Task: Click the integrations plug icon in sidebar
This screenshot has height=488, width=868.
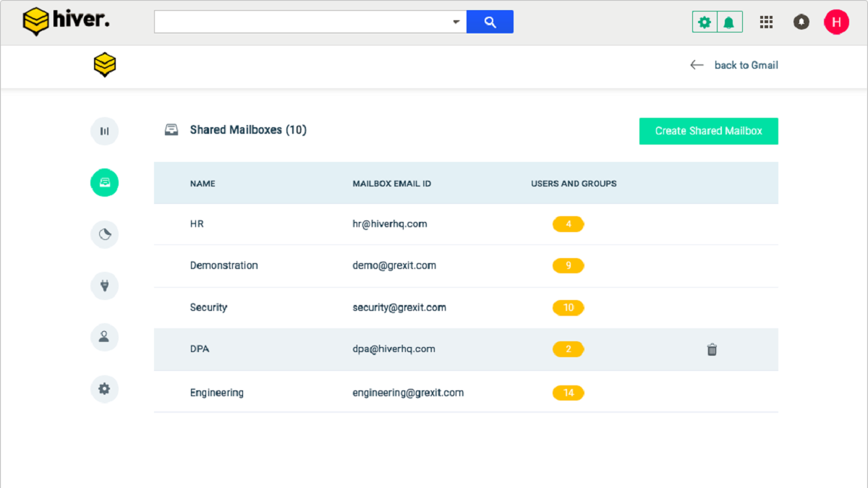Action: click(104, 286)
